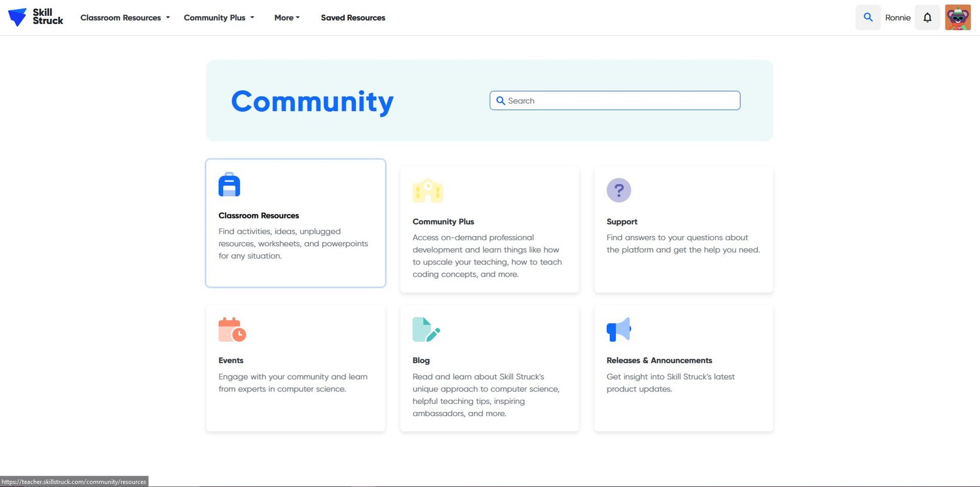Screen dimensions: 980x487
Task: Open the Events card title
Action: tap(231, 360)
